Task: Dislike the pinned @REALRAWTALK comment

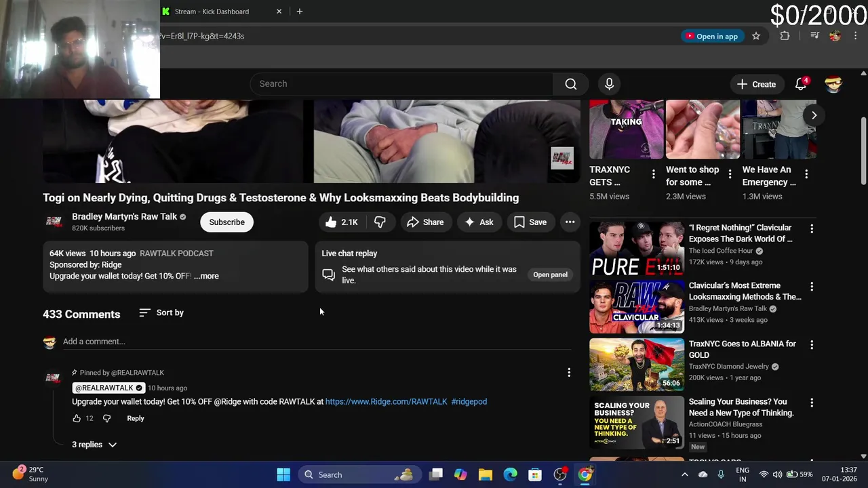Action: 106,418
